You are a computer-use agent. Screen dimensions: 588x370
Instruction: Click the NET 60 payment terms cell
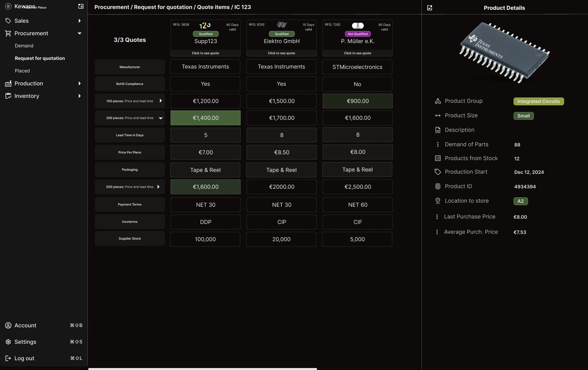click(358, 205)
